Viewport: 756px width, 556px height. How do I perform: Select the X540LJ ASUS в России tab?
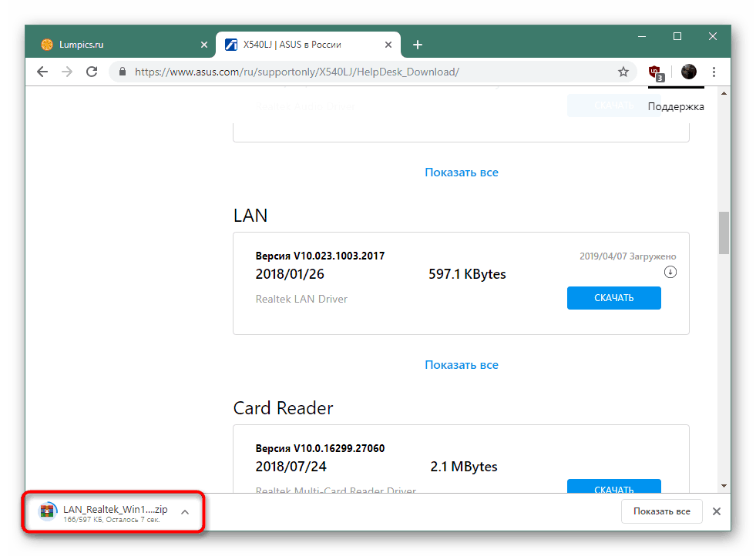pyautogui.click(x=308, y=45)
